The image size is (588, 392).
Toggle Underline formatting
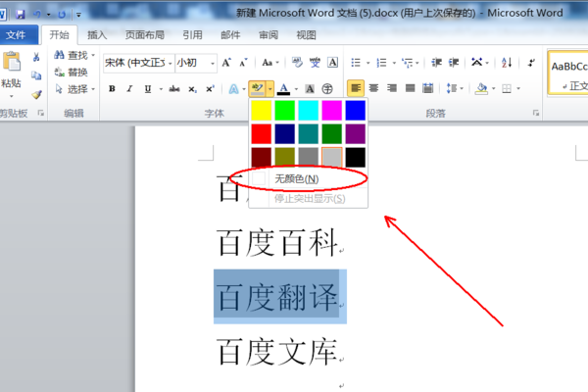148,89
